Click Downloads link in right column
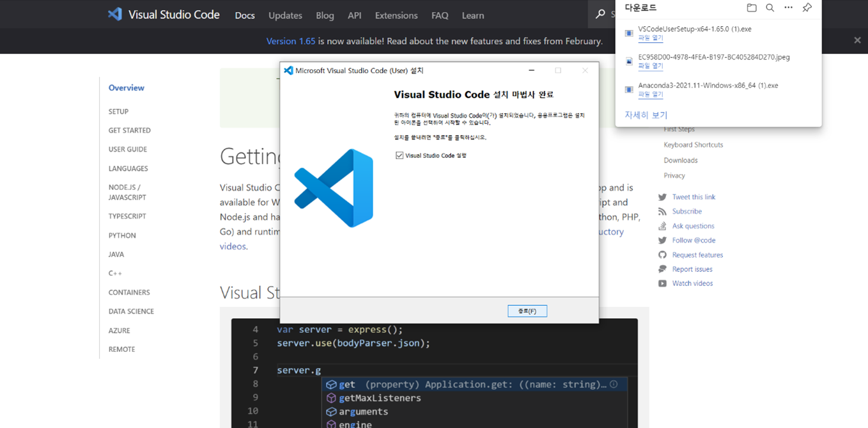 tap(680, 161)
